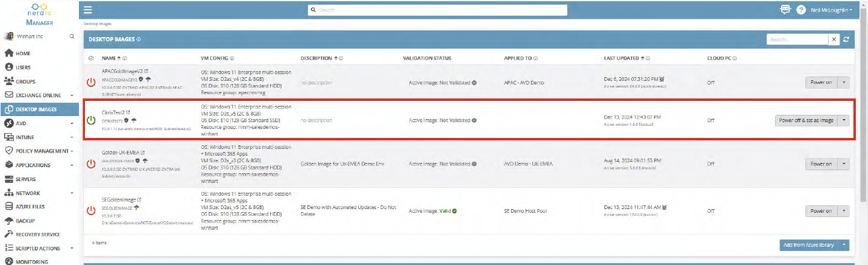This screenshot has width=868, height=265.
Task: Click Power on button for Golden-UK-EMEA
Action: pos(821,163)
